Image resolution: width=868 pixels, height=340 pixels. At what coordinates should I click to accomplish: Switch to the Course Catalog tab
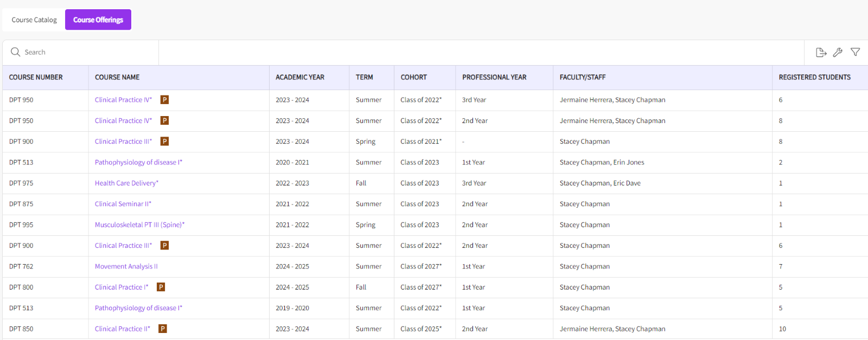[x=34, y=20]
